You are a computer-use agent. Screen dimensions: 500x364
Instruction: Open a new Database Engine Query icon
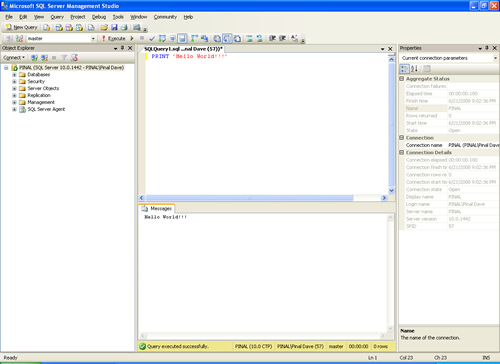pos(47,27)
